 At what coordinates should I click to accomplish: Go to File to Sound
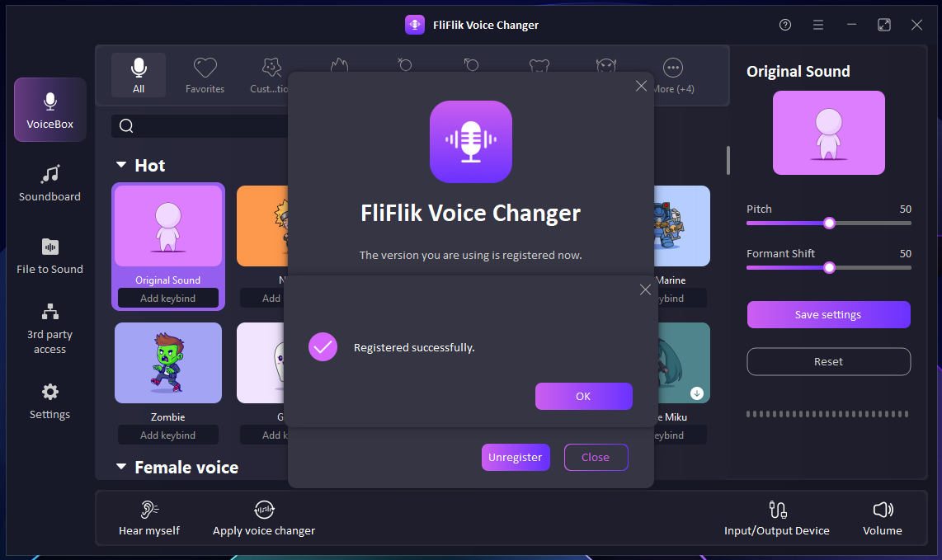(50, 256)
